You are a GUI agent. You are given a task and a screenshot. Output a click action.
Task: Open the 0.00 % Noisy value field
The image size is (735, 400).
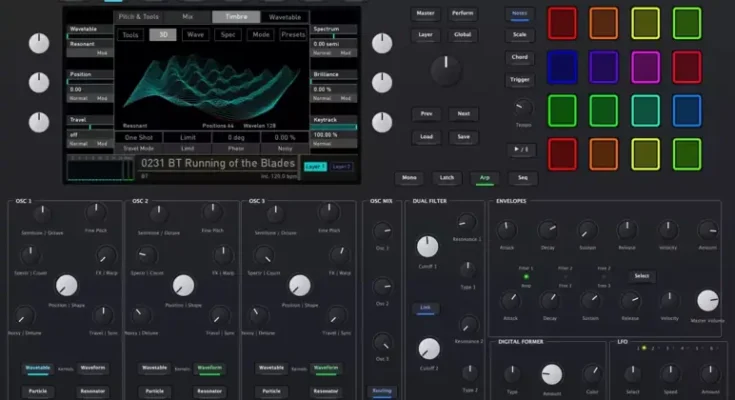pyautogui.click(x=285, y=137)
